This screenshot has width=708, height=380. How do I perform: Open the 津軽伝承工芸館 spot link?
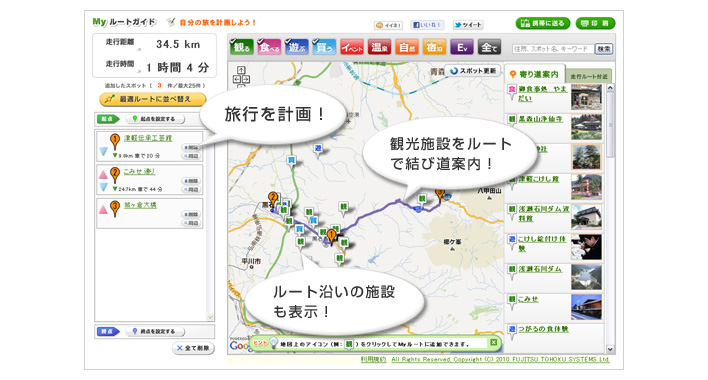148,138
